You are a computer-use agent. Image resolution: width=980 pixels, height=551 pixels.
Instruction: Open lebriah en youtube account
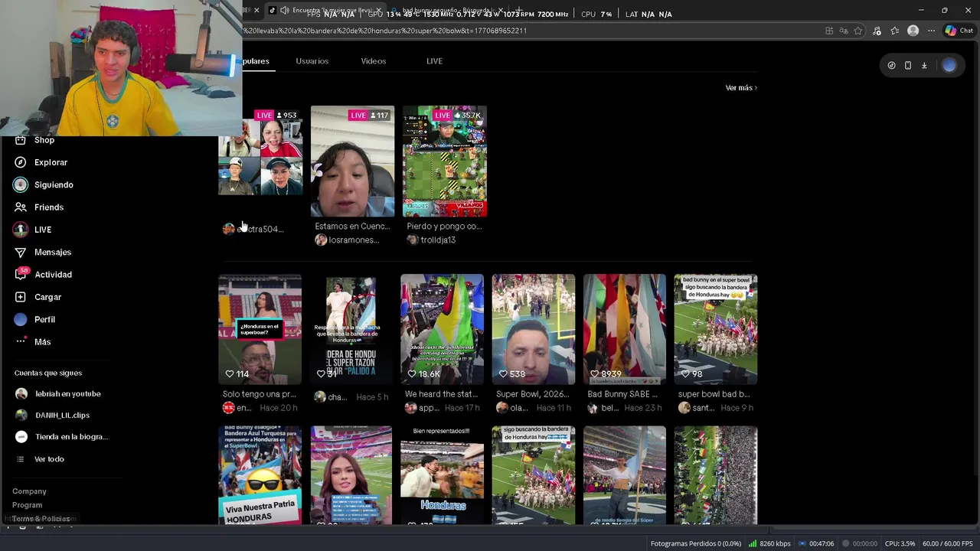click(x=67, y=393)
